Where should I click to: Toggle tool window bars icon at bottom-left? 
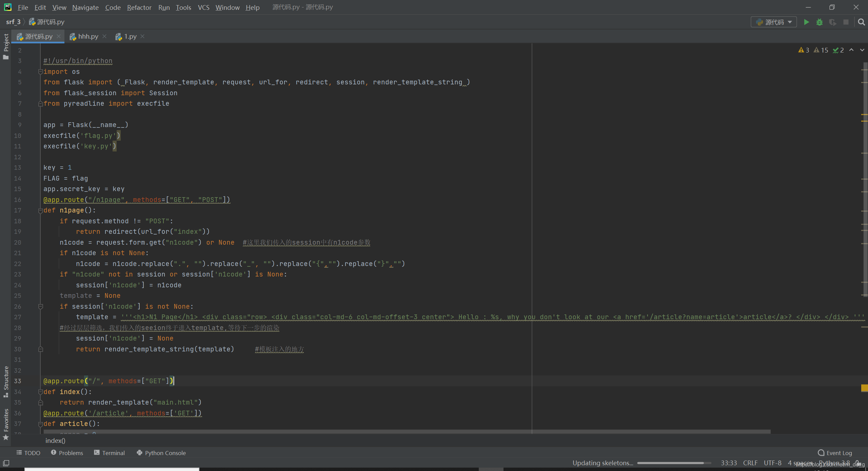tap(6, 463)
